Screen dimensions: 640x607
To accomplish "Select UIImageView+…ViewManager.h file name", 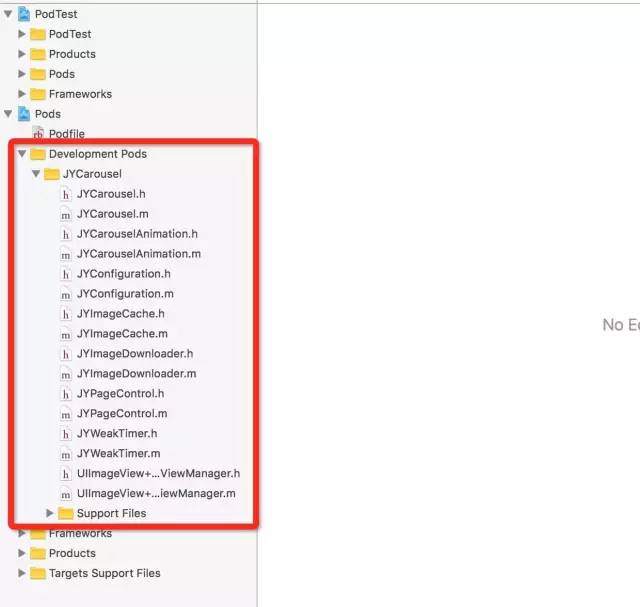I will coord(158,474).
